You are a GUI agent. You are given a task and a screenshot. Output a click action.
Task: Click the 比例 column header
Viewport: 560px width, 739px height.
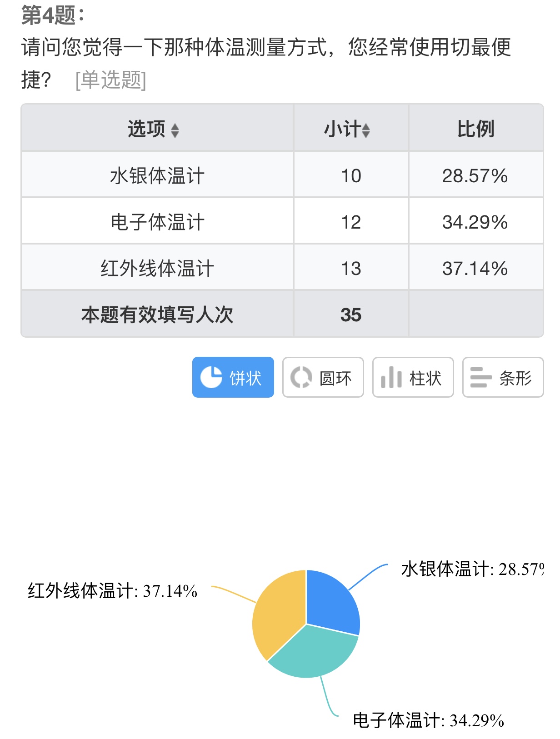click(475, 129)
